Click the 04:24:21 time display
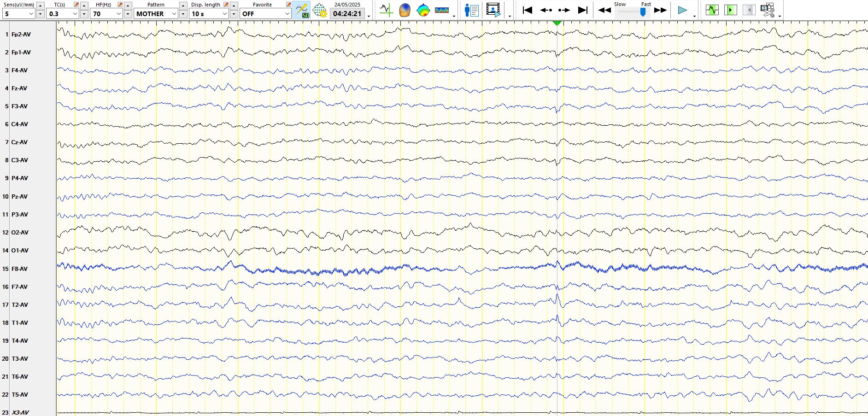This screenshot has width=868, height=416. [x=347, y=14]
